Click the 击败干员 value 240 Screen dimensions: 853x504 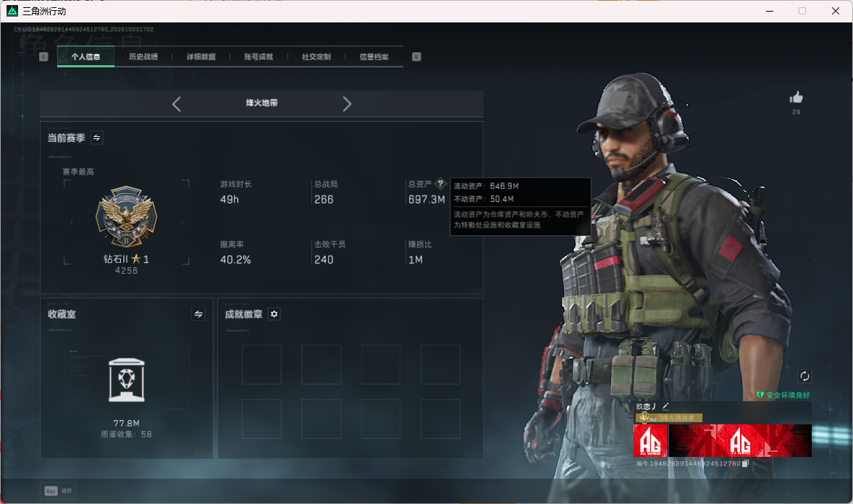(324, 260)
